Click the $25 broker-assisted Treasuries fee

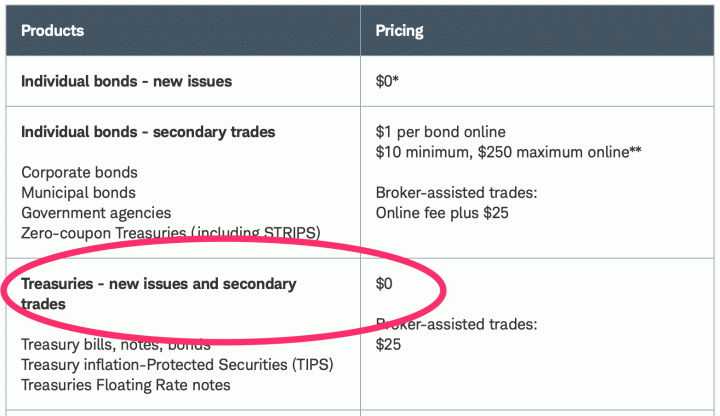[388, 344]
